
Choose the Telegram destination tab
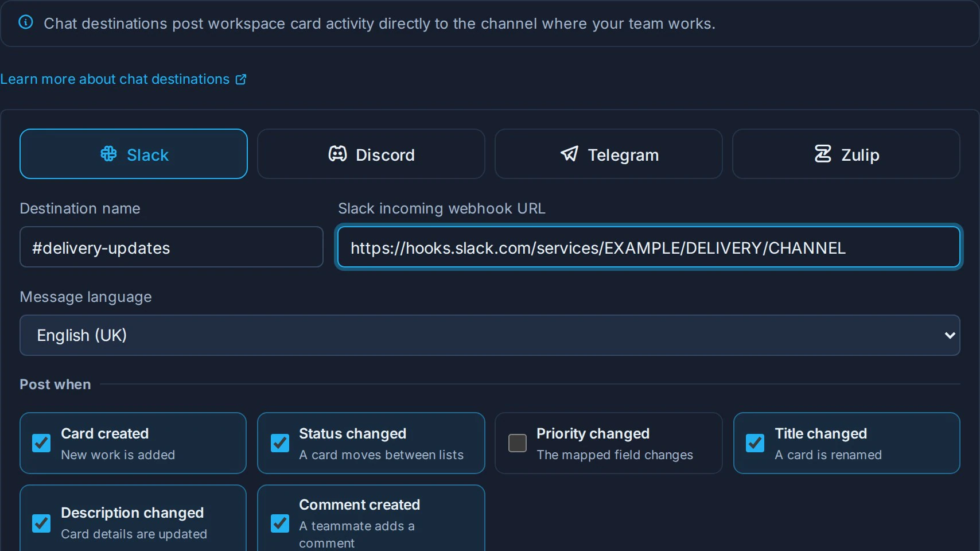609,154
